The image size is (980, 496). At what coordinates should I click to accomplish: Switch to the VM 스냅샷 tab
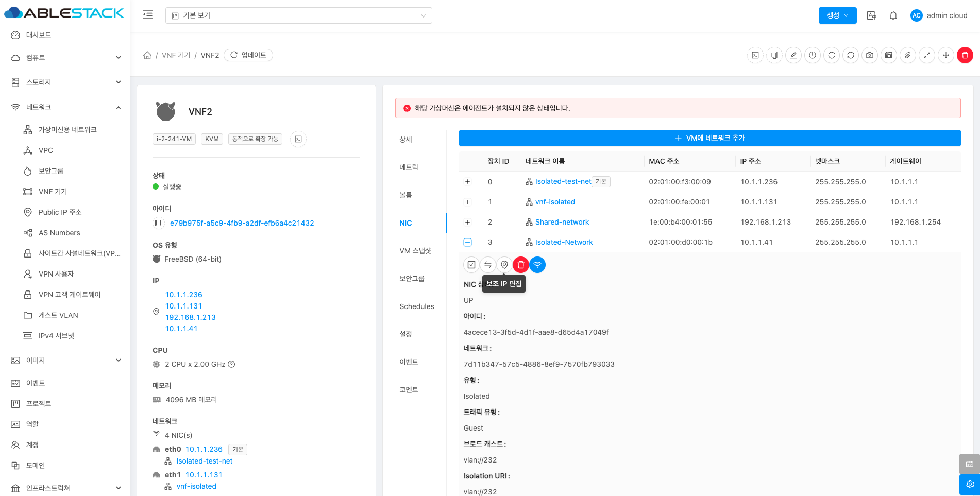click(x=415, y=251)
